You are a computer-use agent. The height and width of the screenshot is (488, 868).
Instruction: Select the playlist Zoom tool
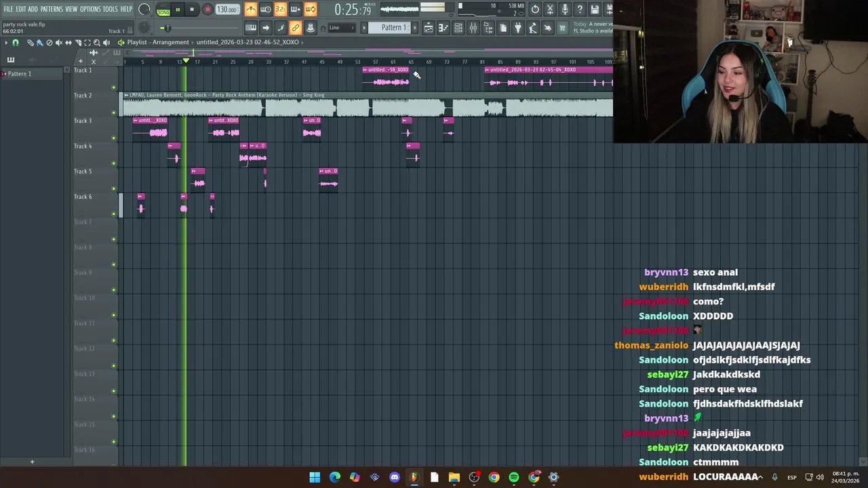tap(96, 43)
